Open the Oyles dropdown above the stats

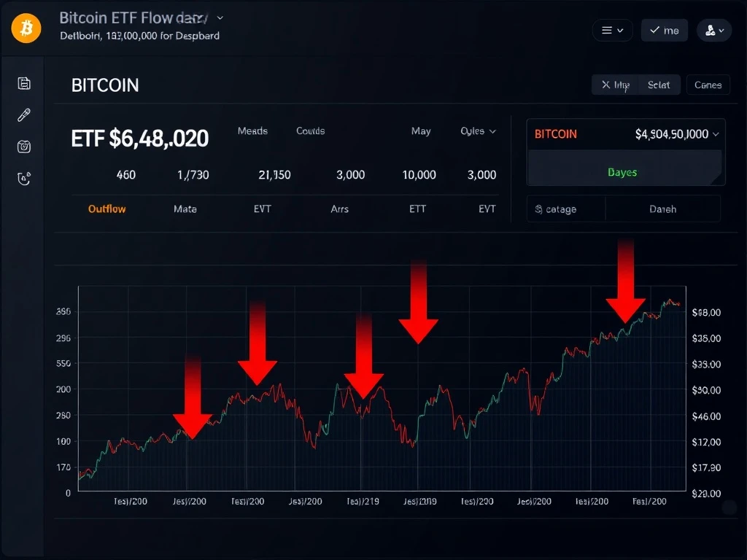[x=478, y=131]
